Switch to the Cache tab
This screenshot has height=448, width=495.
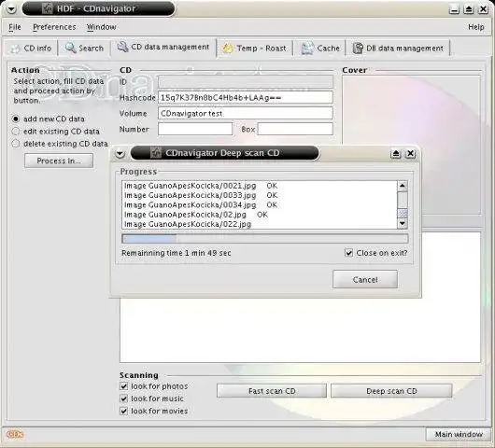320,49
